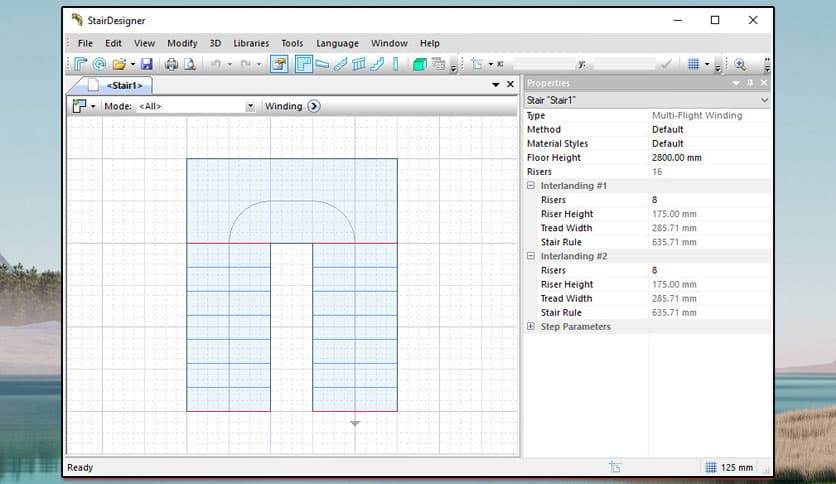Click the Winding arrow button
Viewport: 836px width, 484px height.
(314, 106)
